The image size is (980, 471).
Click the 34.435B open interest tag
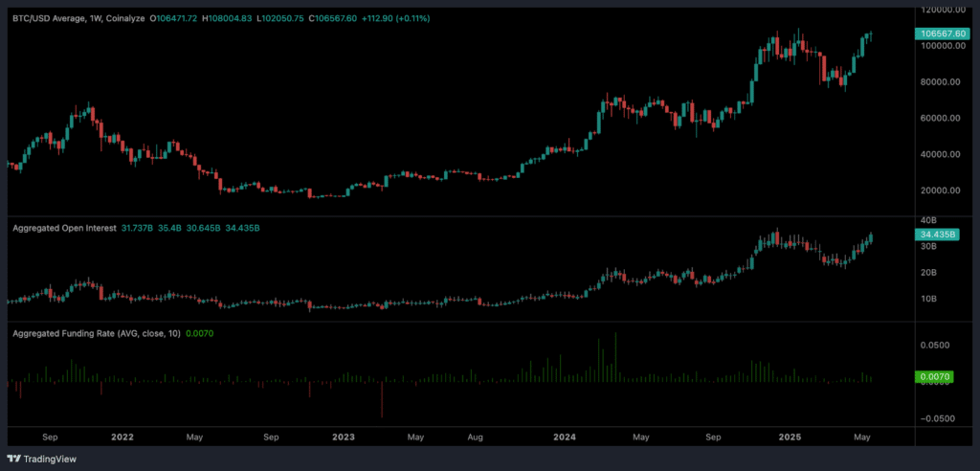[x=936, y=235]
